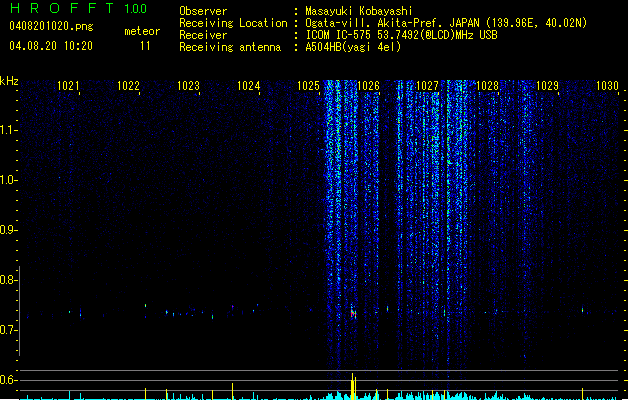The image size is (629, 400).
Task: Click the 1027 time axis marker
Action: pyautogui.click(x=428, y=86)
